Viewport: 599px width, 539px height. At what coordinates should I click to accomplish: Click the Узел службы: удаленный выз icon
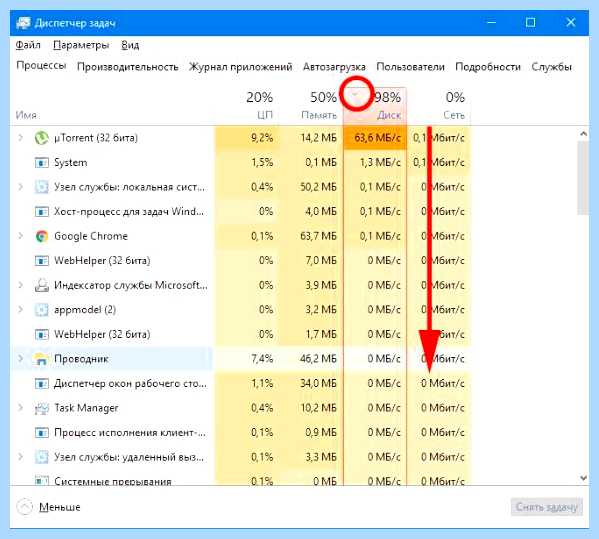tap(41, 457)
